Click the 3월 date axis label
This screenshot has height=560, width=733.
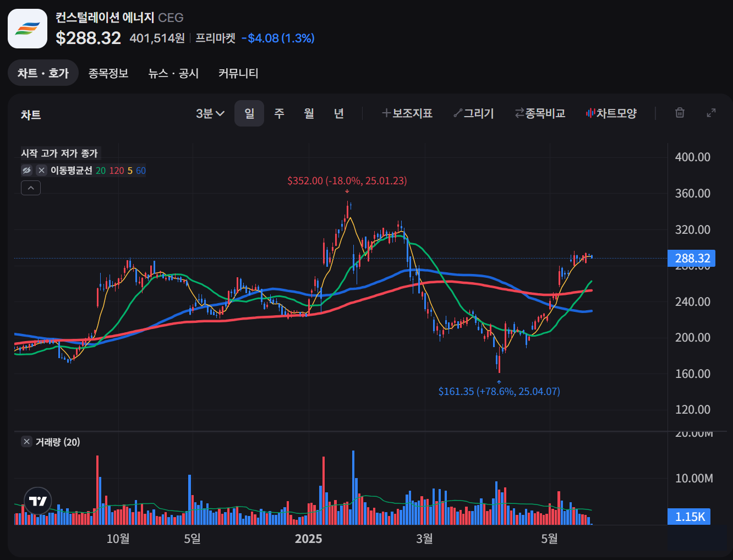click(x=424, y=539)
